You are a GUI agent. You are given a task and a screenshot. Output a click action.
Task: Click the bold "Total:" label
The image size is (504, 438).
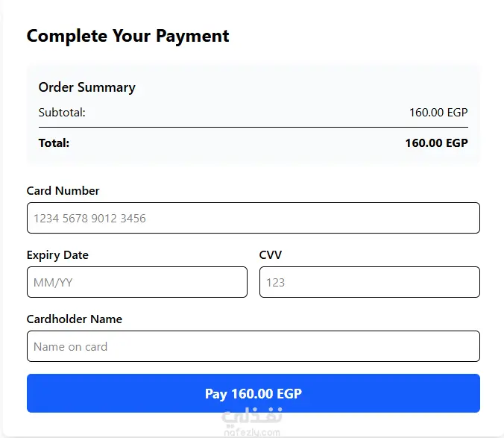coord(54,143)
